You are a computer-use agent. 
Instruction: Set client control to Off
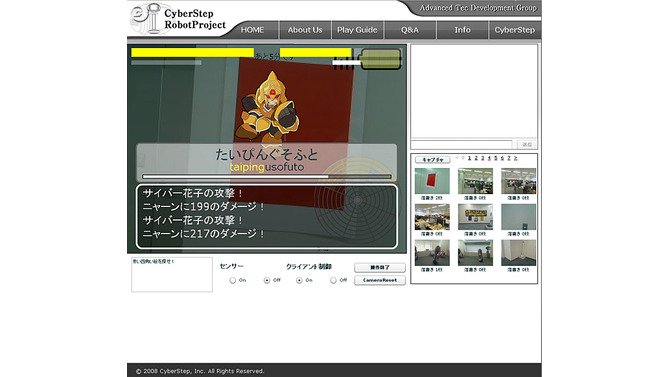coord(333,280)
